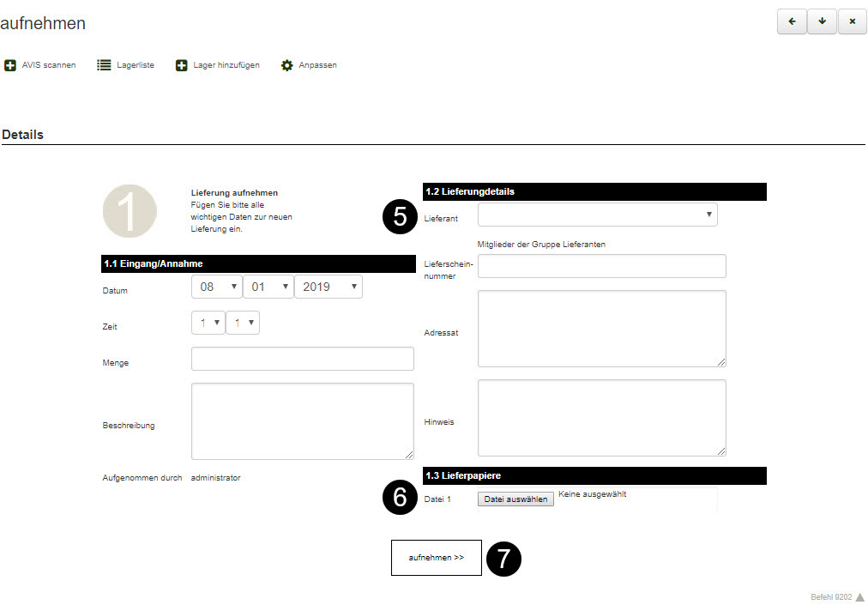Open the Lagerliste list icon

pos(104,65)
